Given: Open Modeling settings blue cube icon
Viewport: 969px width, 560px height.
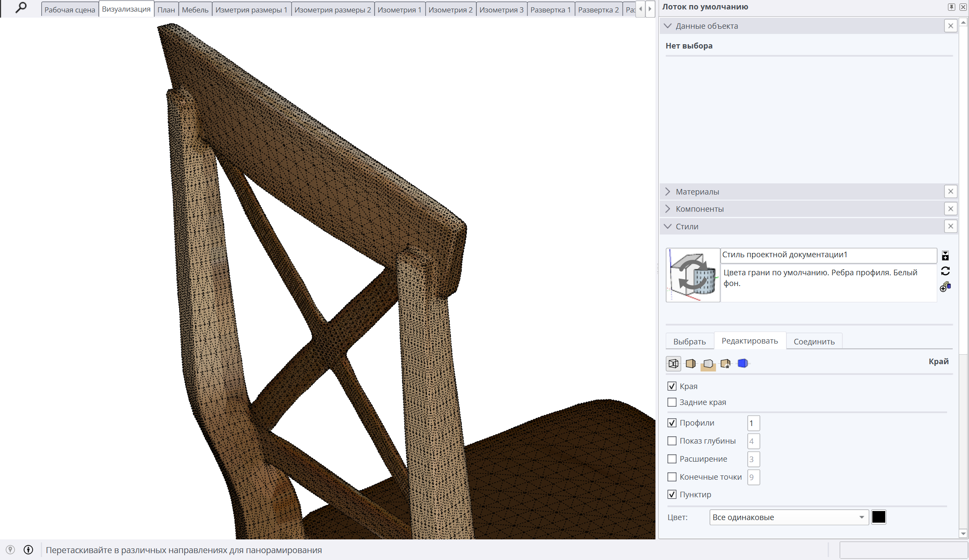Looking at the screenshot, I should click(743, 363).
